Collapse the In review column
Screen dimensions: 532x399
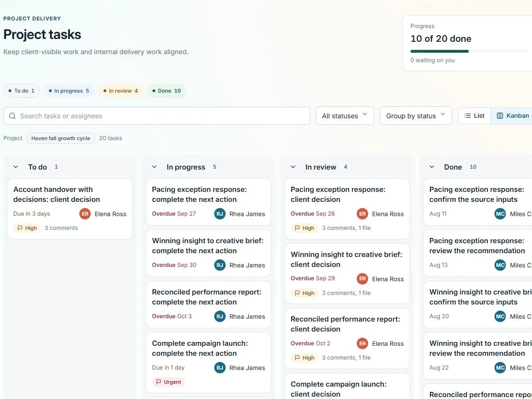[293, 167]
